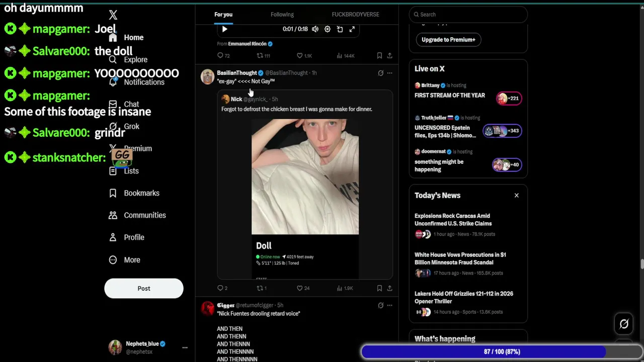Share the Emmanuel Rincón video post
The width and height of the screenshot is (644, 362).
(389, 56)
